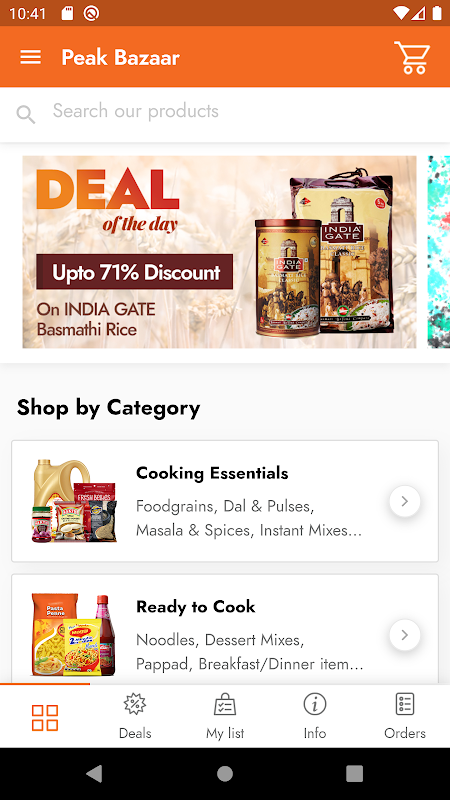Screen dimensions: 450x800
Task: Expand Cooking Essentials with chevron arrow
Action: 405,502
